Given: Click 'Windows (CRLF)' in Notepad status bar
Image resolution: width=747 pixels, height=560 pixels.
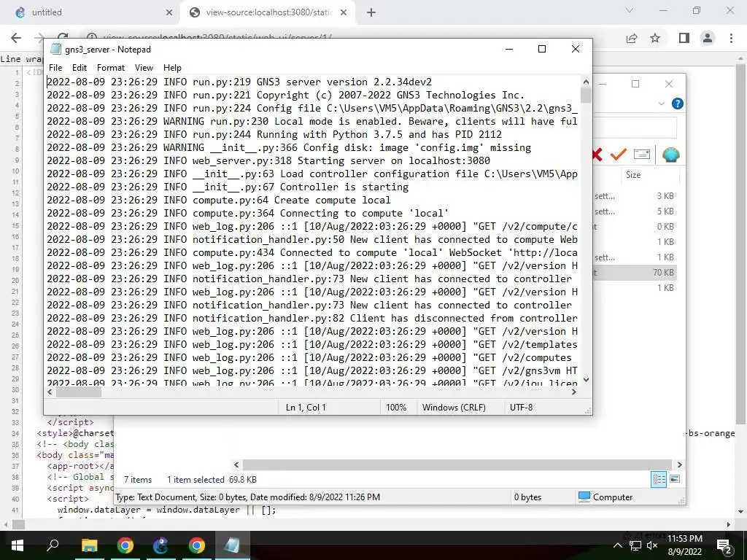Looking at the screenshot, I should (x=454, y=408).
